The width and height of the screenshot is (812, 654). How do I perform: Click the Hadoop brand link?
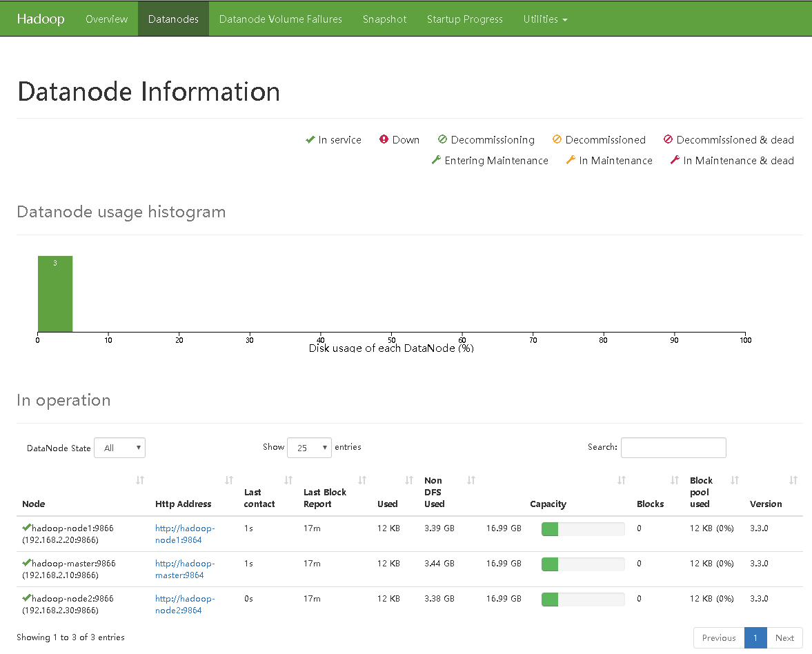[x=41, y=19]
